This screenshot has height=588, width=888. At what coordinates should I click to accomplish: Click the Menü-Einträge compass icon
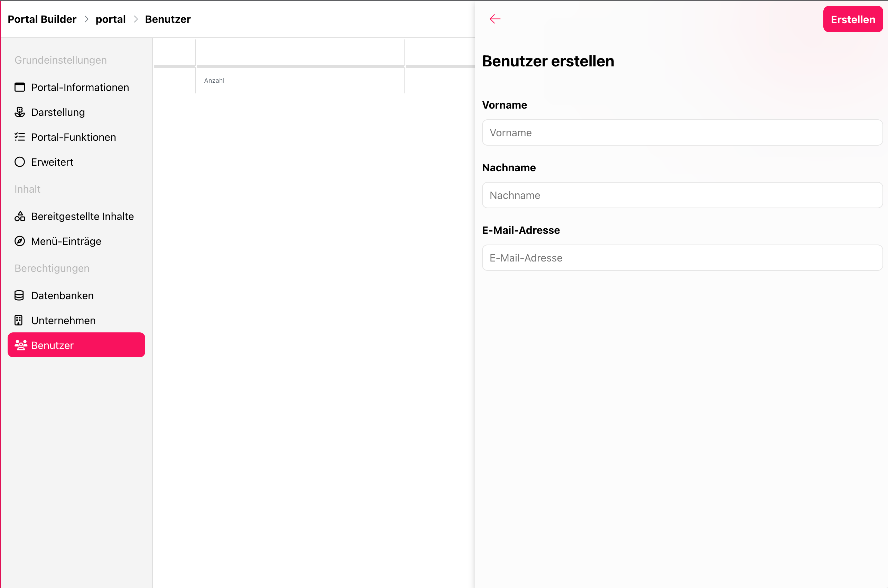click(x=19, y=241)
